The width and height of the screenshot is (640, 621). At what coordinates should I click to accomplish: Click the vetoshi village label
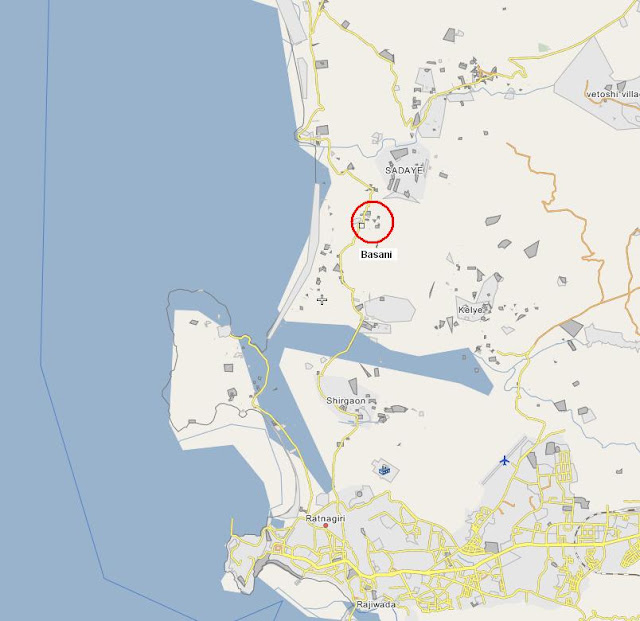click(613, 94)
